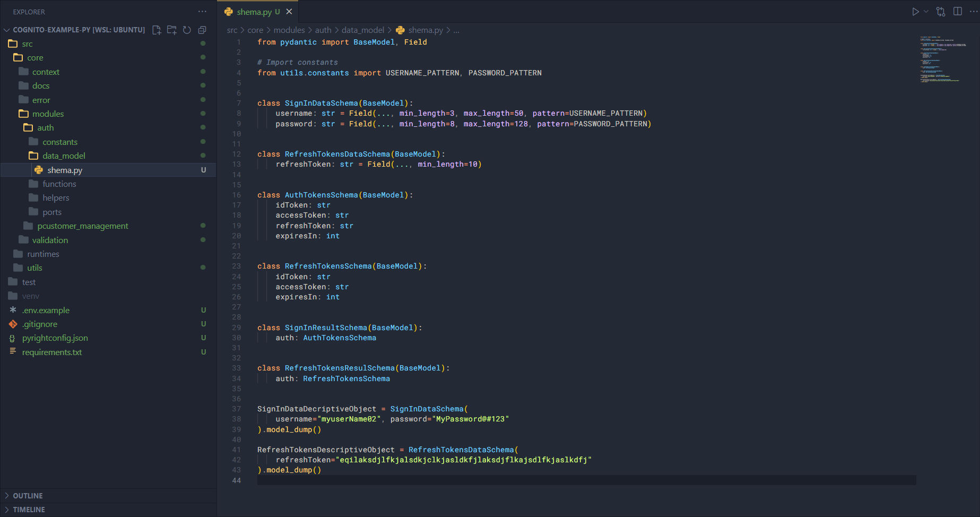Open the editor More Actions ellipsis
The image size is (980, 517).
973,12
